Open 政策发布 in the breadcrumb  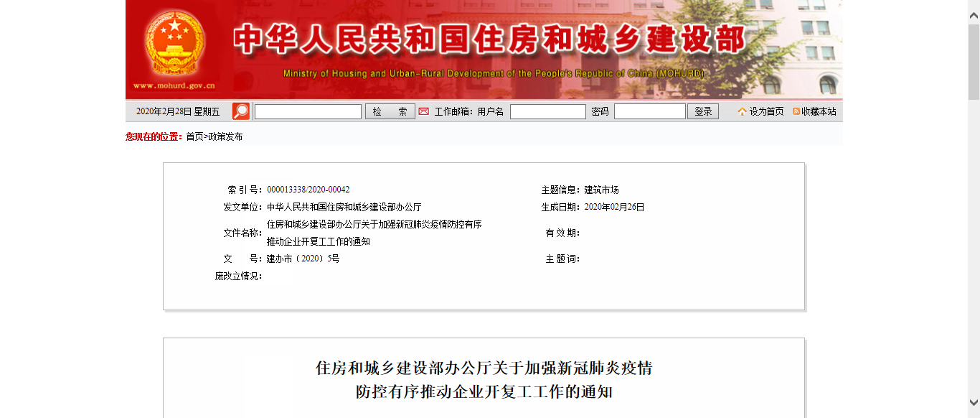225,136
